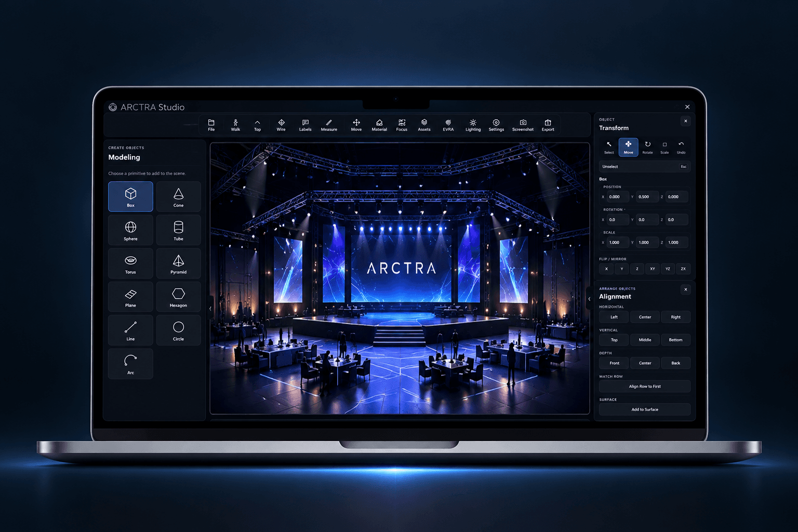Add a Cone primitive
Viewport: 798px width, 532px height.
coord(178,196)
